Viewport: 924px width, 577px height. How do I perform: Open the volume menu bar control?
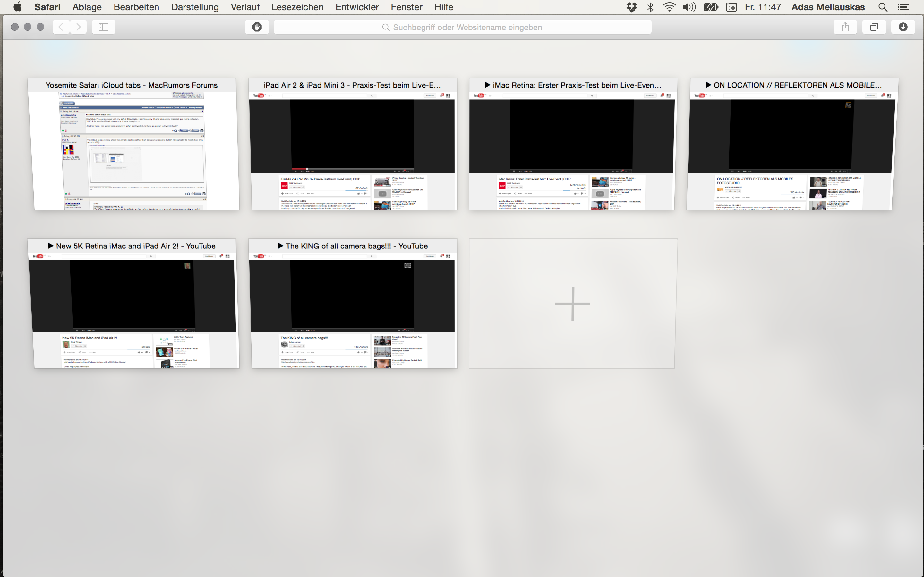(689, 7)
